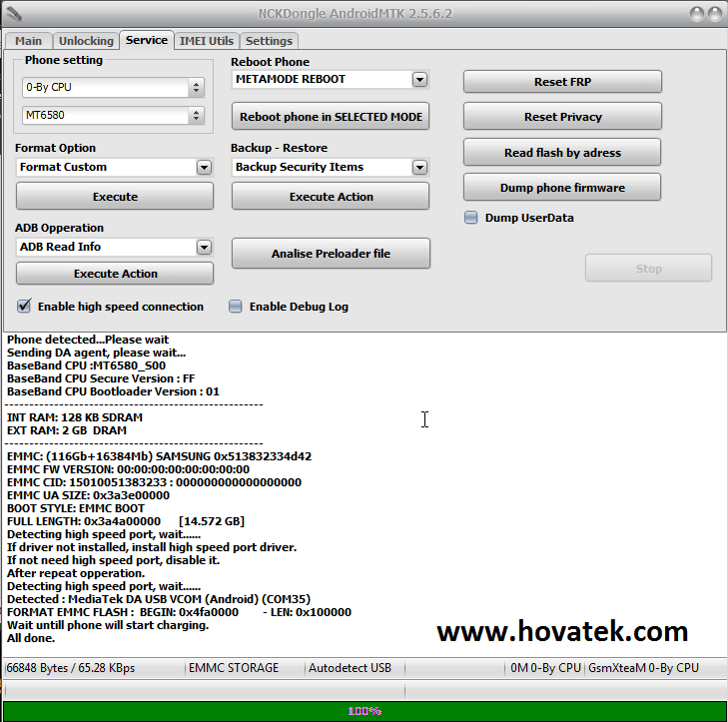728x722 pixels.
Task: Enable the Dump UserData checkbox
Action: (x=470, y=218)
